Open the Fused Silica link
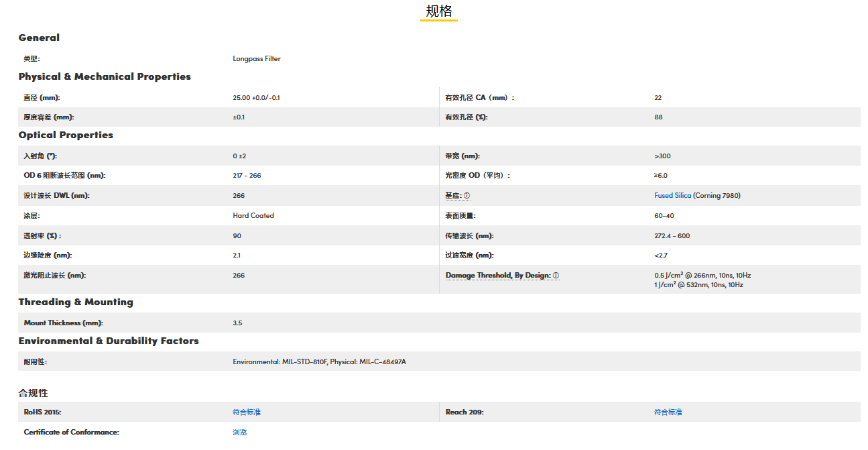The width and height of the screenshot is (868, 450). [673, 196]
